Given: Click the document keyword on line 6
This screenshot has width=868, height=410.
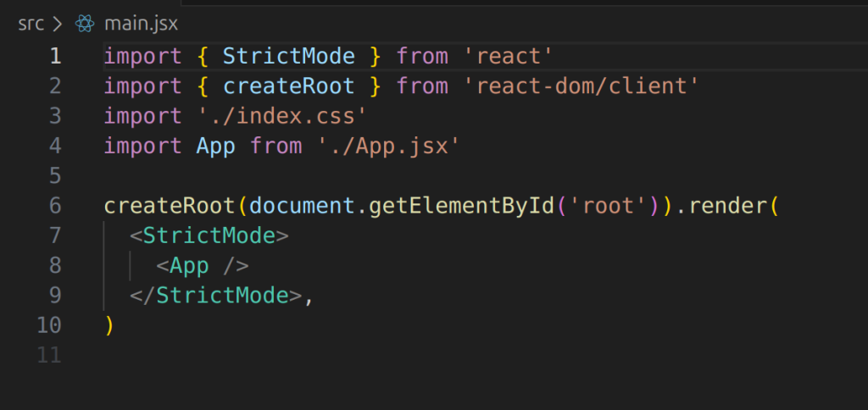Looking at the screenshot, I should tap(301, 206).
